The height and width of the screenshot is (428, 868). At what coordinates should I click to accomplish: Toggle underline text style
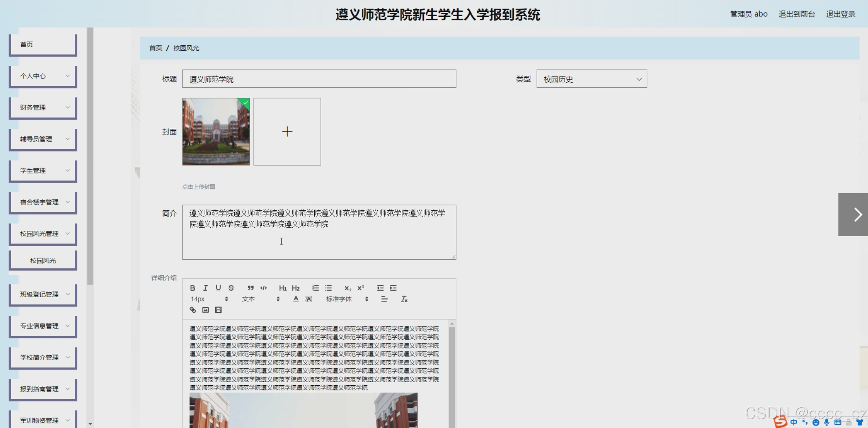pyautogui.click(x=218, y=288)
